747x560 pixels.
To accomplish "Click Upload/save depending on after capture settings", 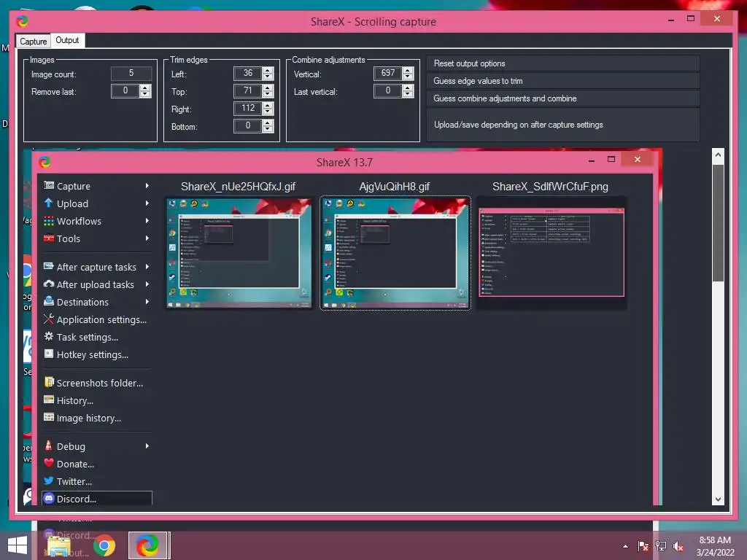I will (x=563, y=125).
